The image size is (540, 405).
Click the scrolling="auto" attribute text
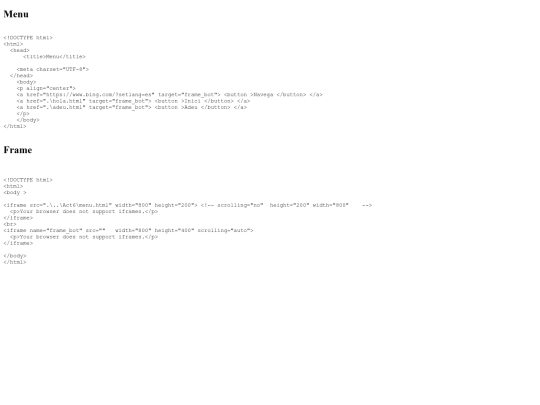pyautogui.click(x=224, y=230)
